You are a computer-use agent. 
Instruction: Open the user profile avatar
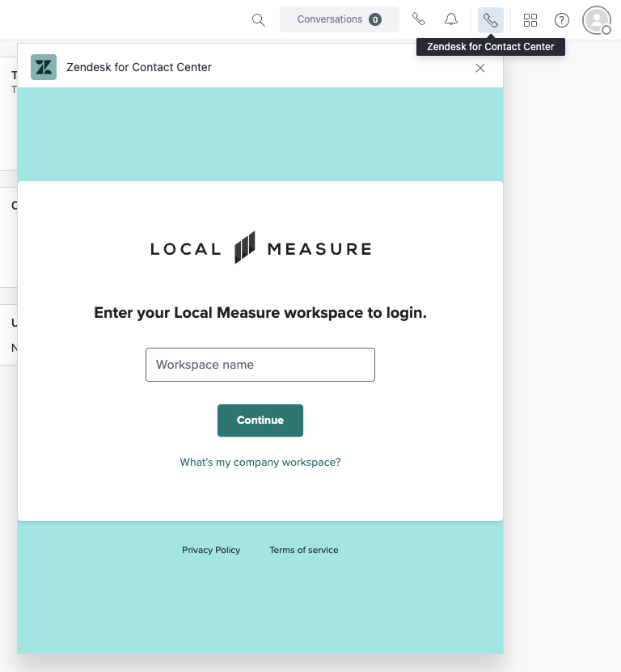click(x=596, y=19)
